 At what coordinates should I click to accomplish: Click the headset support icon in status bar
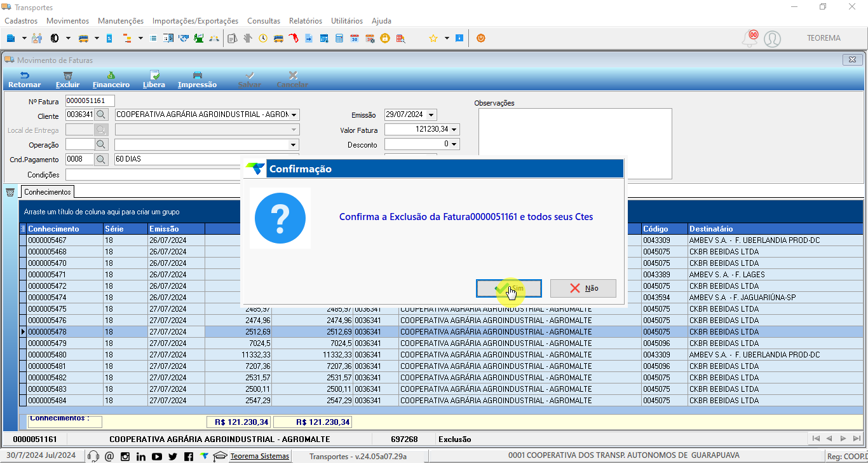[93, 456]
